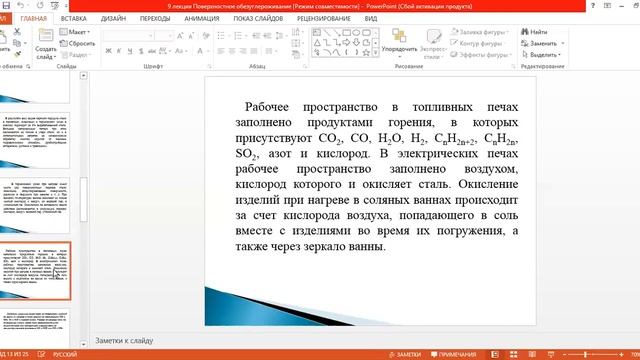Click ПРИМЕЧАНИЯ comments button in status bar

453,354
